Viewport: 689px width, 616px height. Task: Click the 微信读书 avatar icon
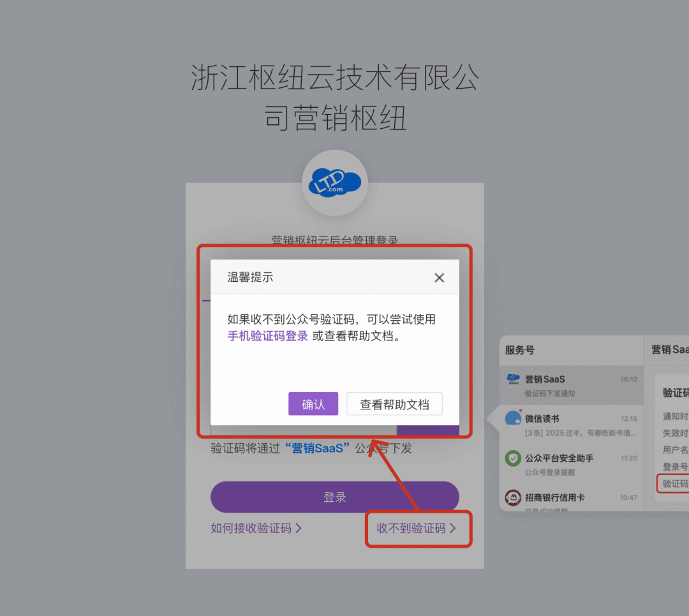tap(513, 418)
